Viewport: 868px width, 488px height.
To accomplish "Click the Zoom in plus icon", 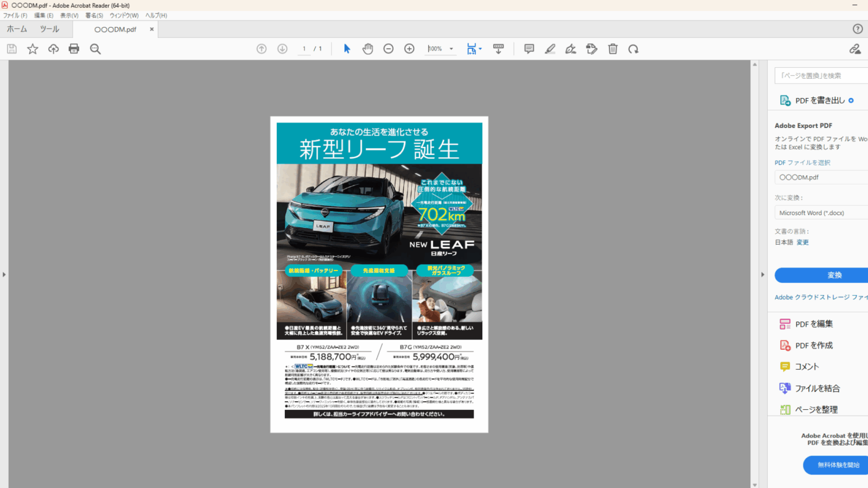I will pos(410,49).
